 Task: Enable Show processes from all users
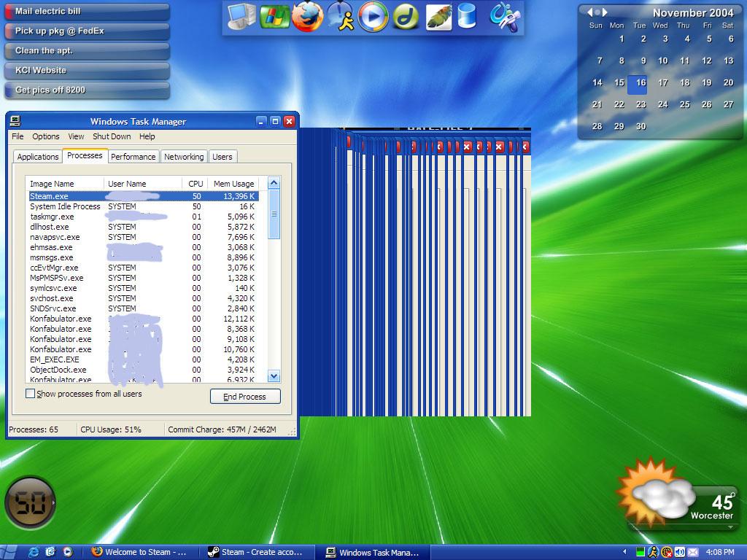coord(31,394)
